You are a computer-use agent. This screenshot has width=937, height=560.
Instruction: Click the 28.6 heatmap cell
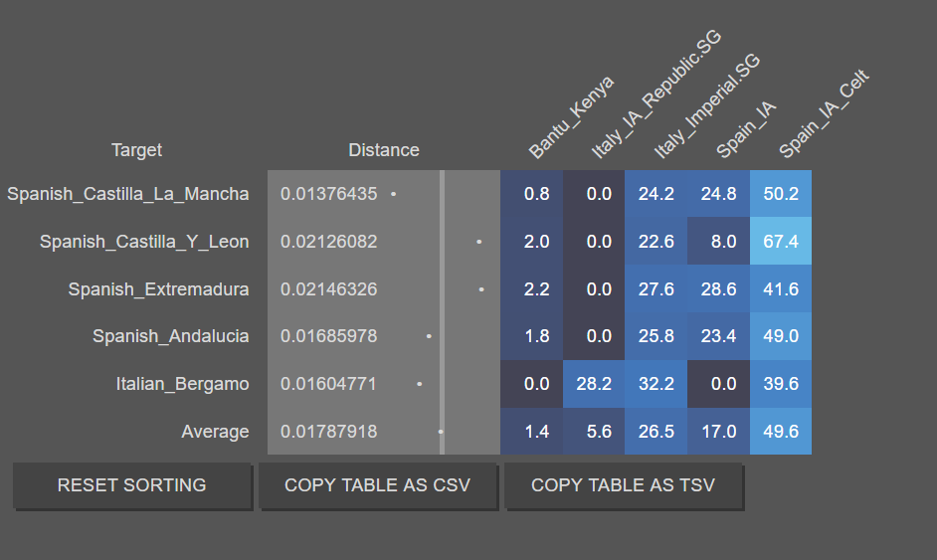coord(718,289)
